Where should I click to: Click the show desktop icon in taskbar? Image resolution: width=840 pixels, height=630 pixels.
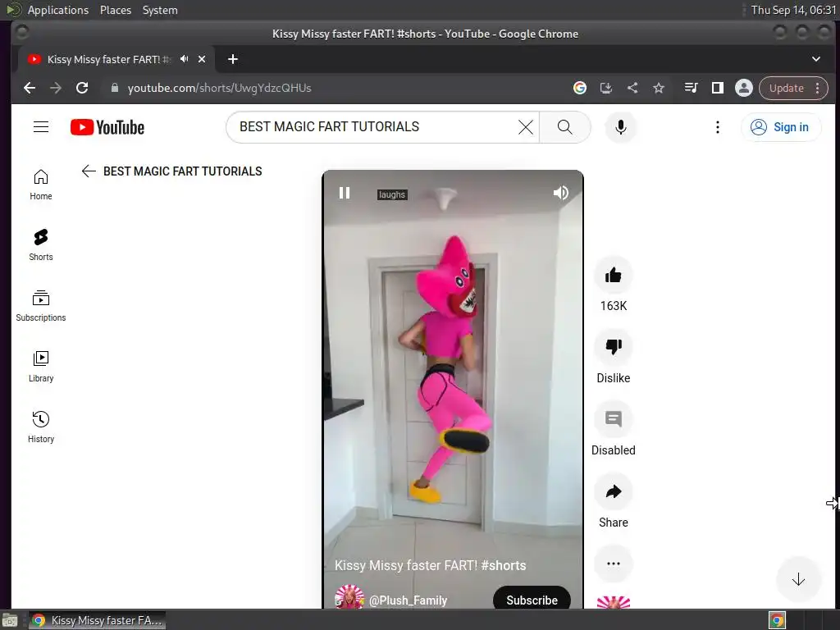pos(10,620)
